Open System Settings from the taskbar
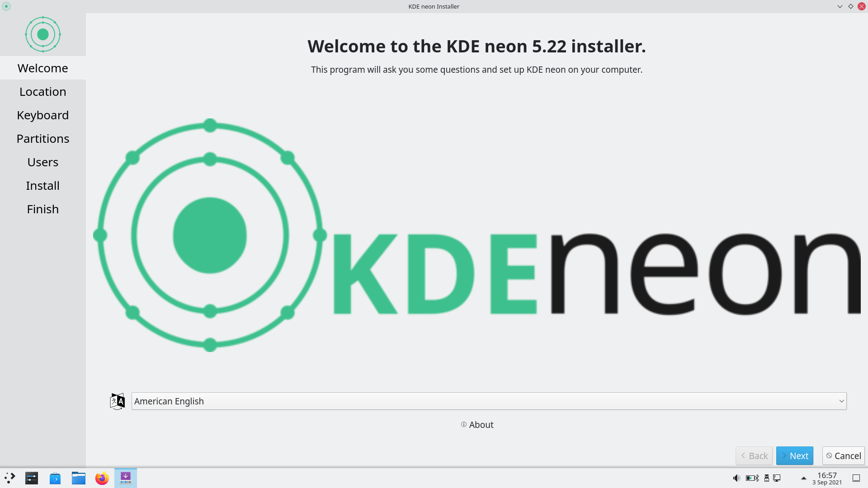Screen dimensions: 868x488 32,478
